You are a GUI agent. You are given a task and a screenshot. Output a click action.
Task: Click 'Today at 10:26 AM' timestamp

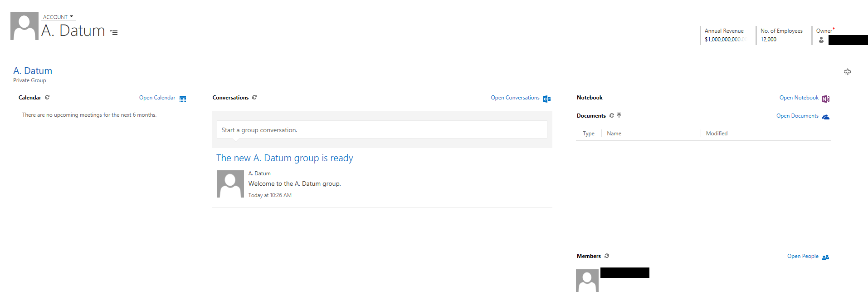(x=270, y=195)
